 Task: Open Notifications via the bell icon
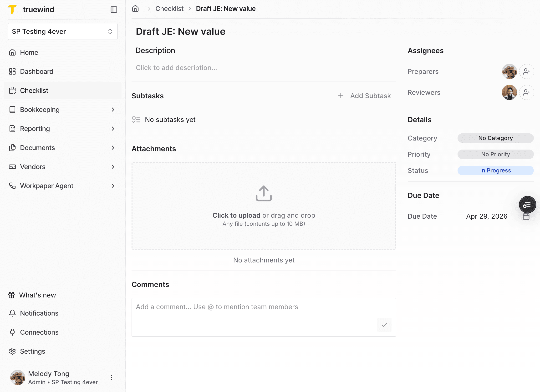[x=12, y=313]
